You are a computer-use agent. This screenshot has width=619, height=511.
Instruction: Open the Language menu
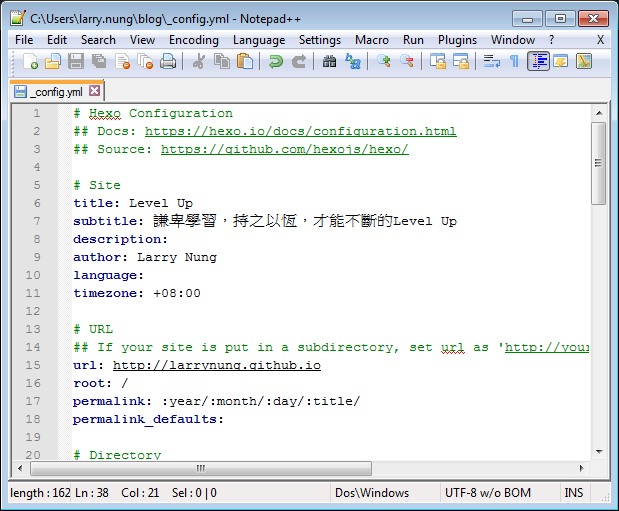point(259,40)
